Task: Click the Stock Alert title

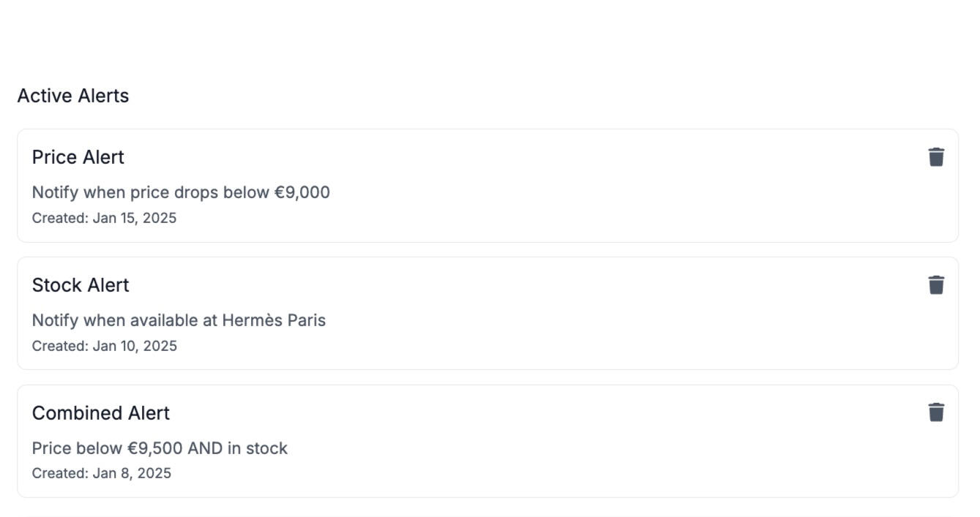Action: pyautogui.click(x=81, y=285)
